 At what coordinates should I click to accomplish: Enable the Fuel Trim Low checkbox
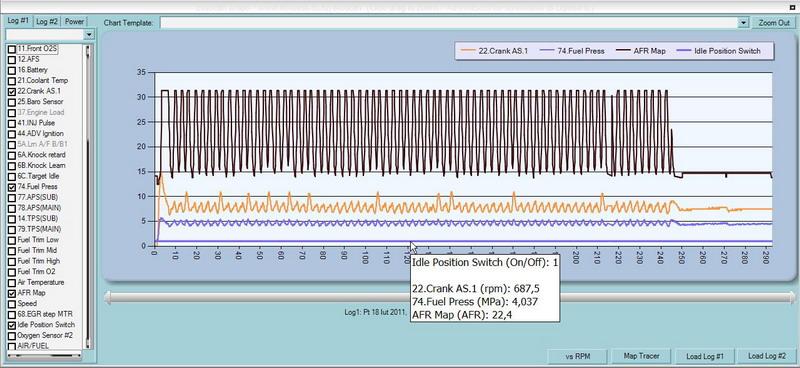[x=12, y=240]
